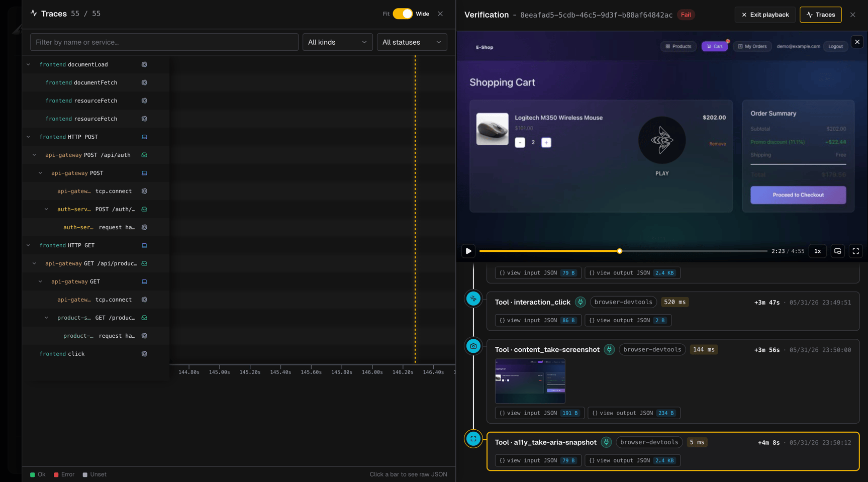Click the product-service GET server icon

(x=144, y=318)
